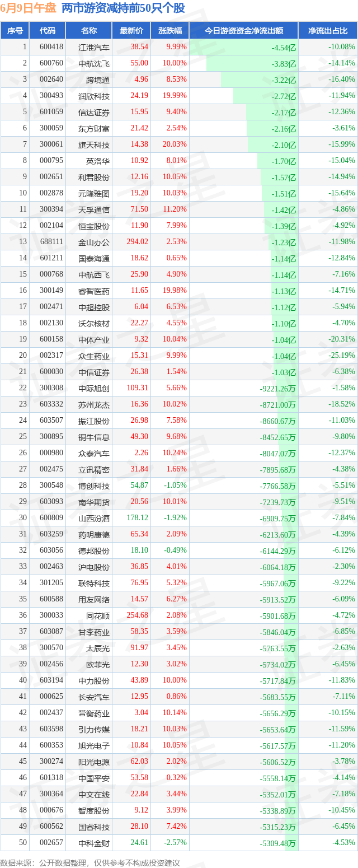Click the 今日游资资金净流出额 column header

coord(243,31)
